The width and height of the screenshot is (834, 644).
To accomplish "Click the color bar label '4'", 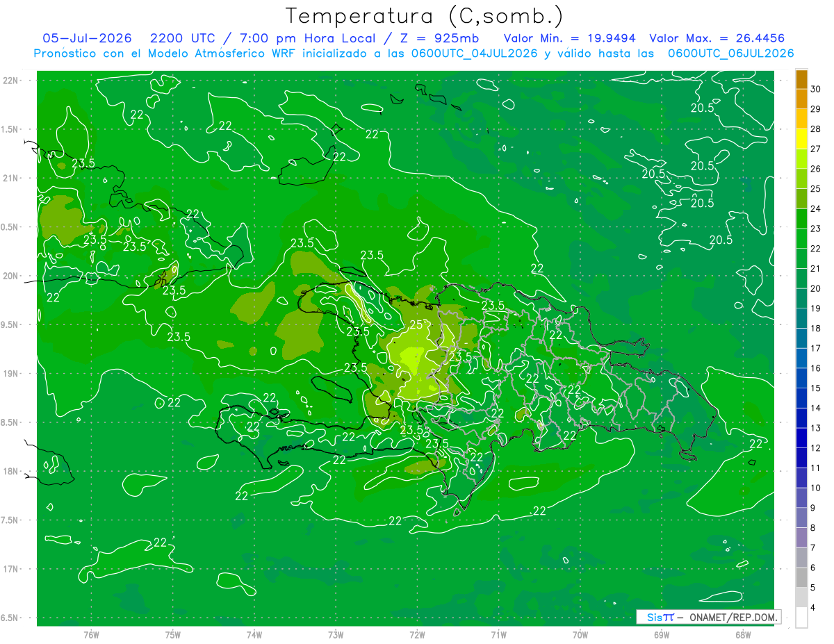I will (813, 607).
